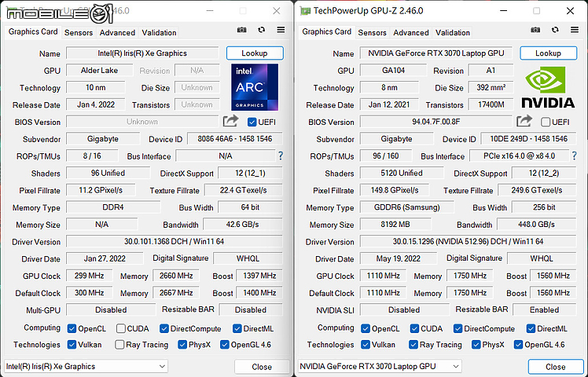
Task: Click Device ID value 10DE 249D - 1458 1546
Action: (x=529, y=139)
